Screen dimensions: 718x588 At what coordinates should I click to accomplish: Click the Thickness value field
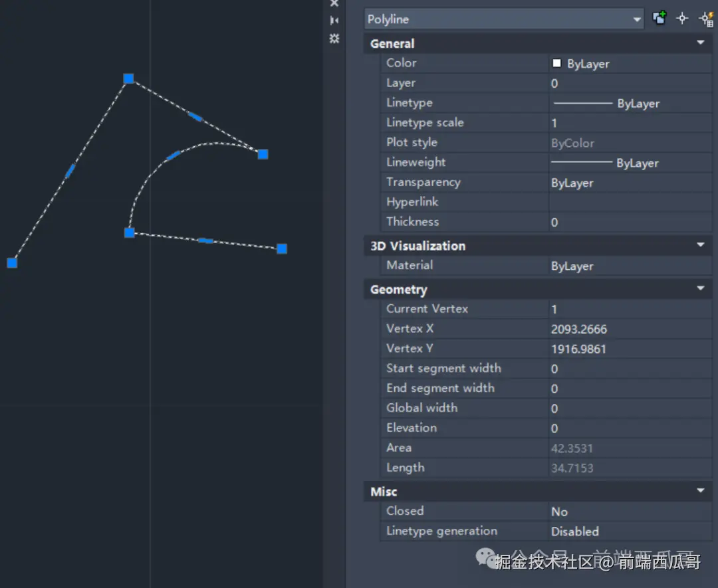click(630, 223)
